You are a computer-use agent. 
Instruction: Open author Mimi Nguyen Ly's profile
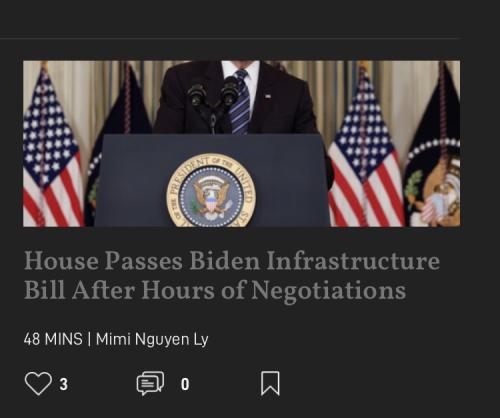(x=152, y=339)
